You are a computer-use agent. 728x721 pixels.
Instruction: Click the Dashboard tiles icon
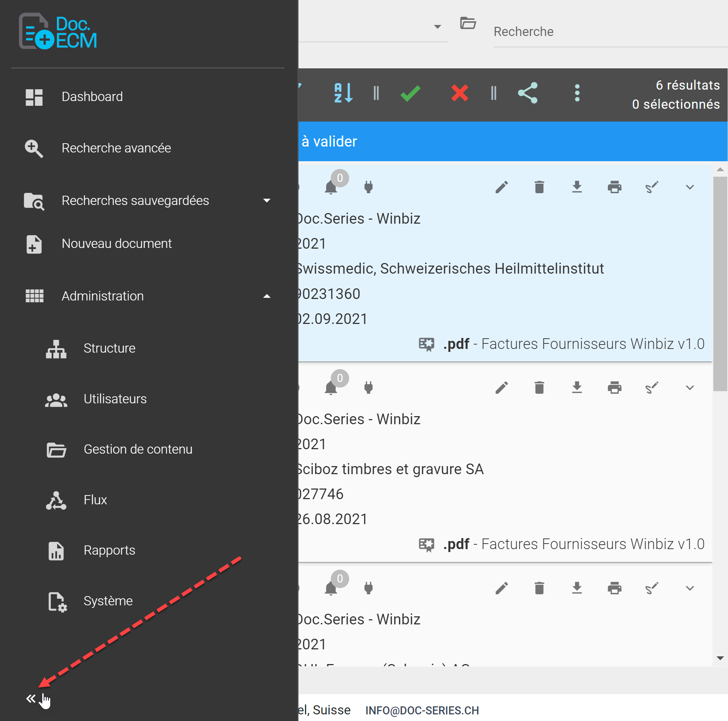pyautogui.click(x=34, y=97)
